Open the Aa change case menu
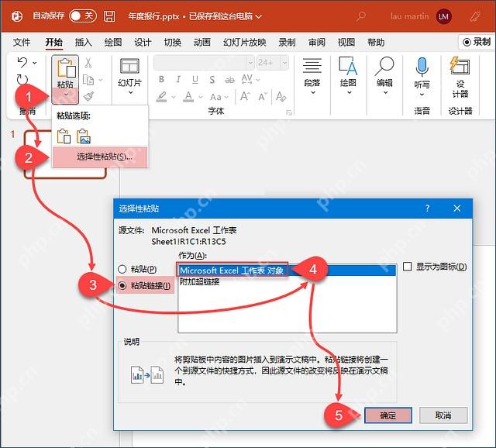This screenshot has height=448, width=496. click(219, 97)
